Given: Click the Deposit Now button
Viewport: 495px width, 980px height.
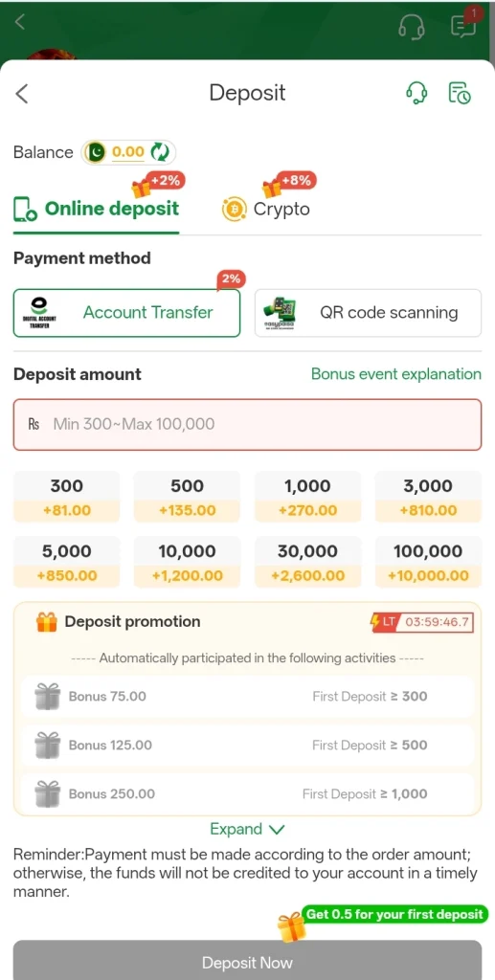Looking at the screenshot, I should pos(247,961).
